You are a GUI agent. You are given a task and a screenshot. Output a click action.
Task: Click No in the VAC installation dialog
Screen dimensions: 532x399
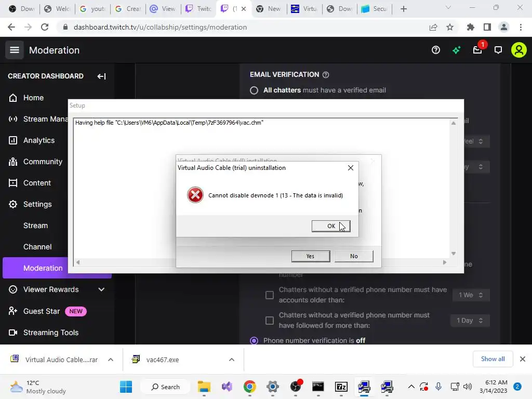pos(354,256)
